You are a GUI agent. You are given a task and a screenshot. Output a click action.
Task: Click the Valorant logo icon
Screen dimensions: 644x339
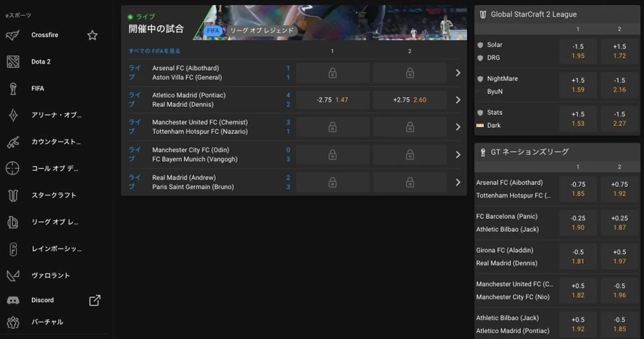coord(13,276)
